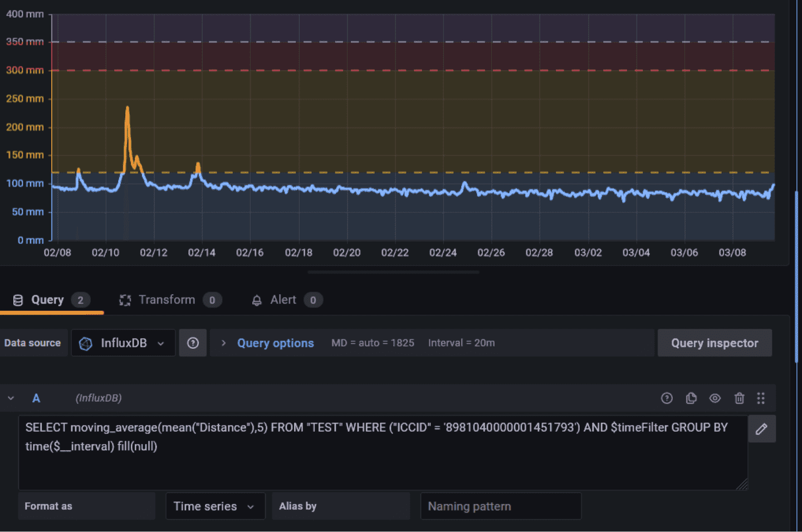Click the drag handle dots for query A
Image resolution: width=802 pixels, height=532 pixels.
point(761,398)
